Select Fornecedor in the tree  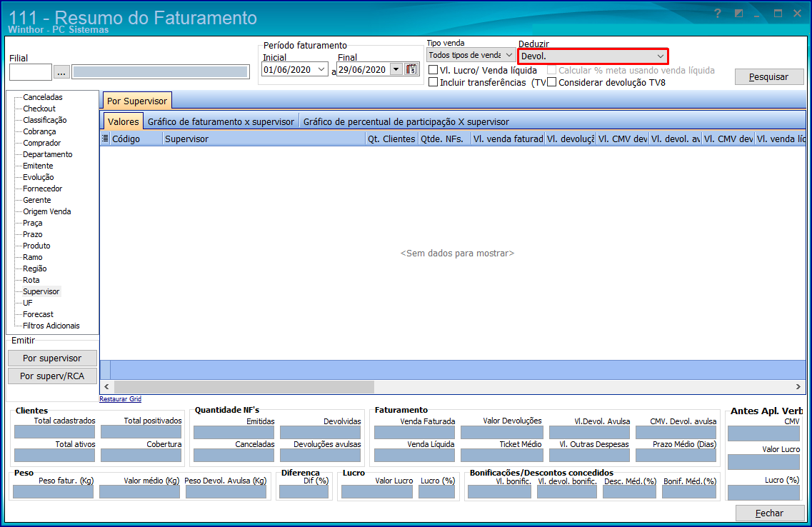(x=42, y=189)
